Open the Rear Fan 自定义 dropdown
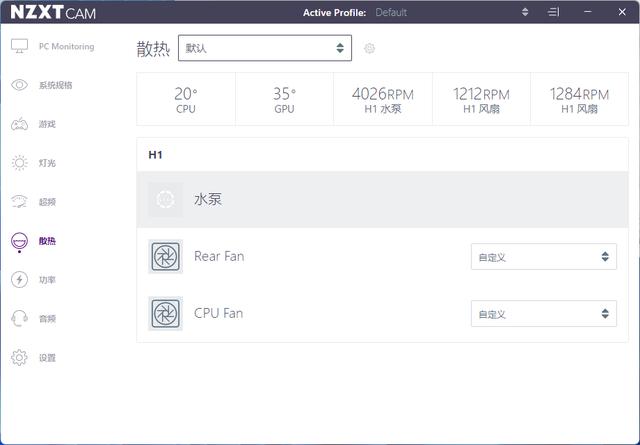This screenshot has width=640, height=445. point(544,256)
